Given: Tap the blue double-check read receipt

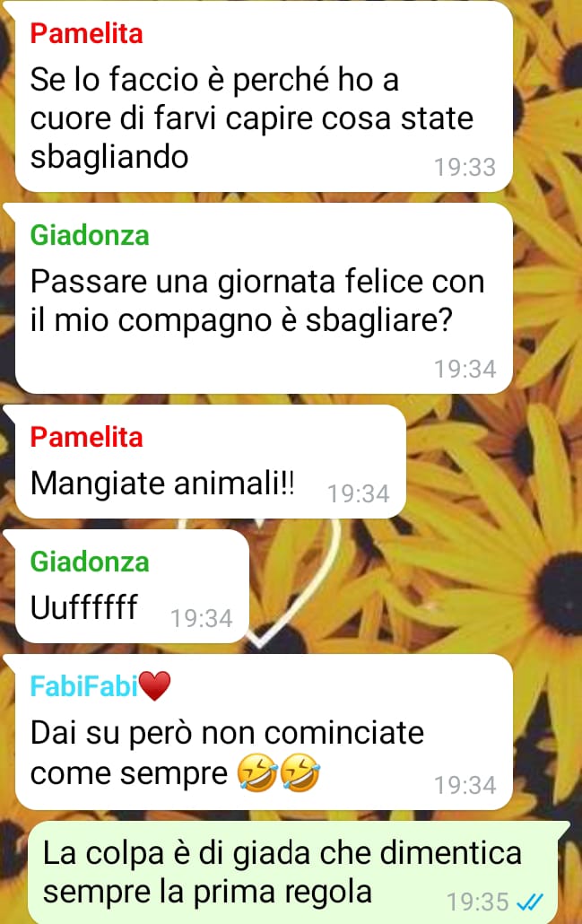Looking at the screenshot, I should tap(530, 902).
